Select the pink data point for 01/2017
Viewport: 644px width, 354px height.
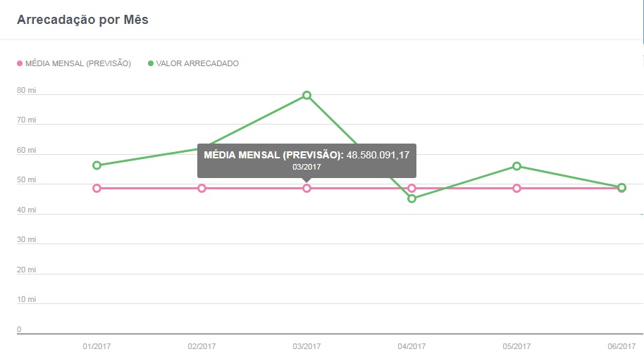coord(97,188)
